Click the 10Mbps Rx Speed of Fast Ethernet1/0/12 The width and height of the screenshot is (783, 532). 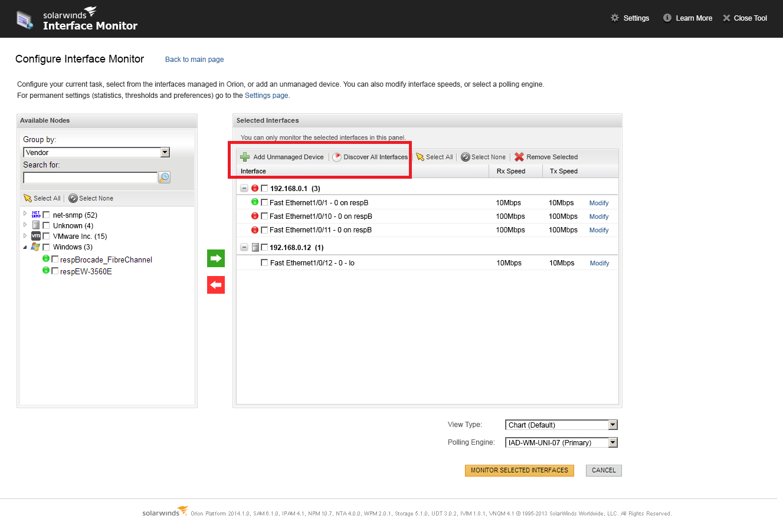tap(509, 263)
